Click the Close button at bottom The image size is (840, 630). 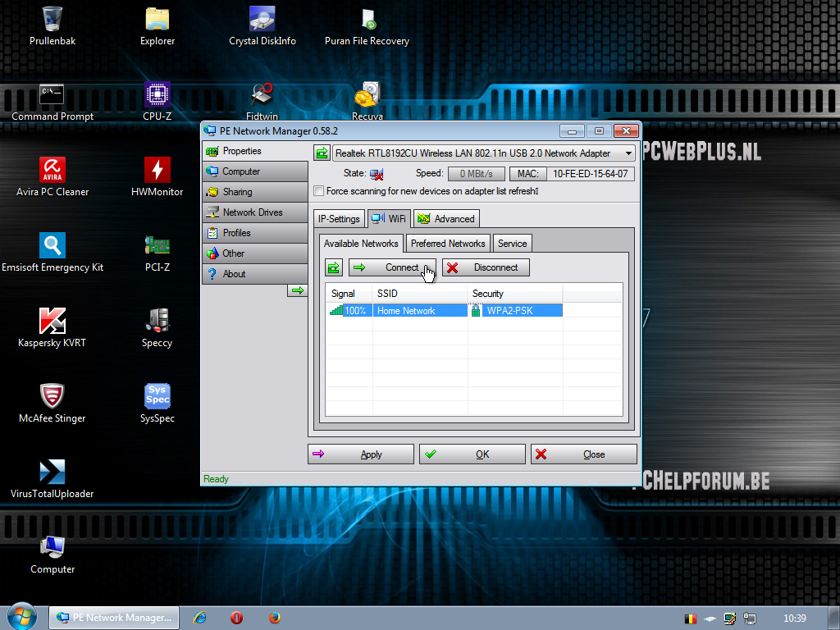(x=584, y=454)
